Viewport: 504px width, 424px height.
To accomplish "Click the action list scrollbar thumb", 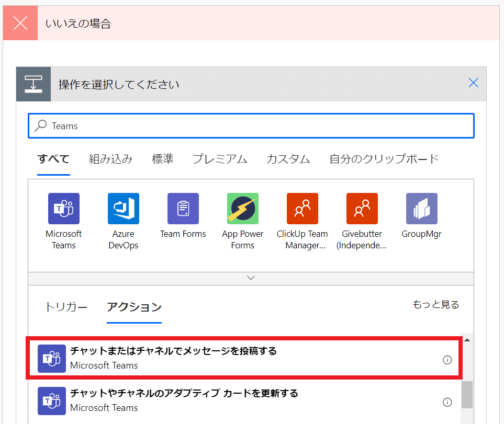I will coord(467,395).
